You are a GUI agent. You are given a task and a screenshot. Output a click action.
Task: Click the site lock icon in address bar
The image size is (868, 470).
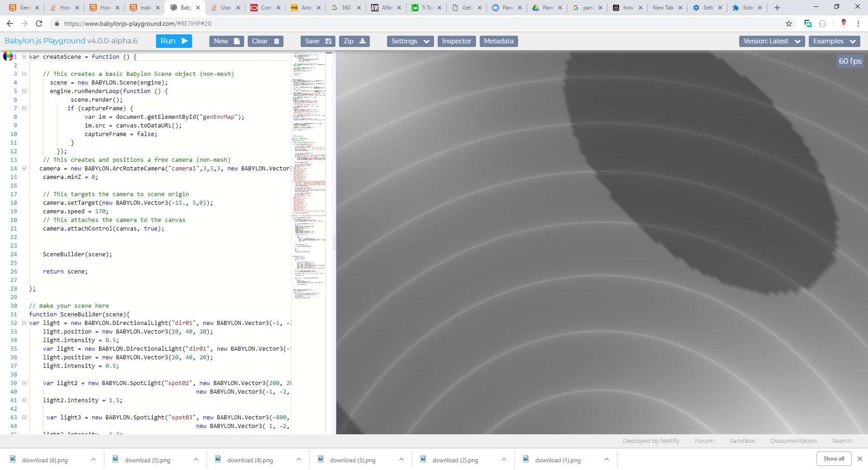(x=57, y=23)
